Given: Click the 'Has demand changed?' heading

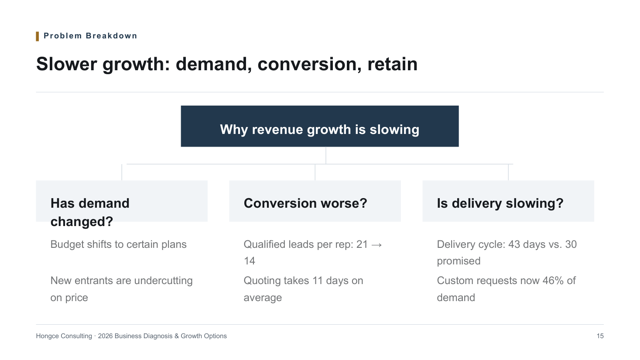Looking at the screenshot, I should pos(90,212).
